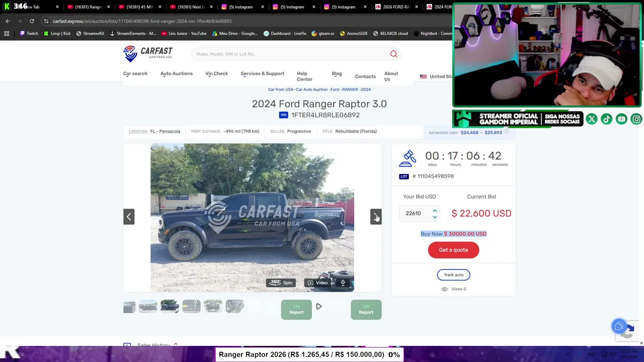644x362 pixels.
Task: Click the TikTok social icon on overlay
Action: [x=607, y=119]
